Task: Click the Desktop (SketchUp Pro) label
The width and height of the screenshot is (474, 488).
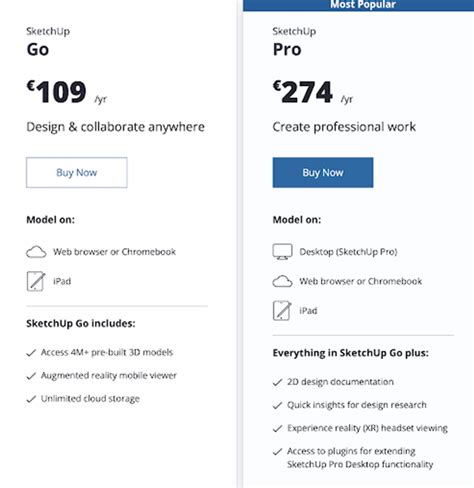Action: pyautogui.click(x=348, y=252)
